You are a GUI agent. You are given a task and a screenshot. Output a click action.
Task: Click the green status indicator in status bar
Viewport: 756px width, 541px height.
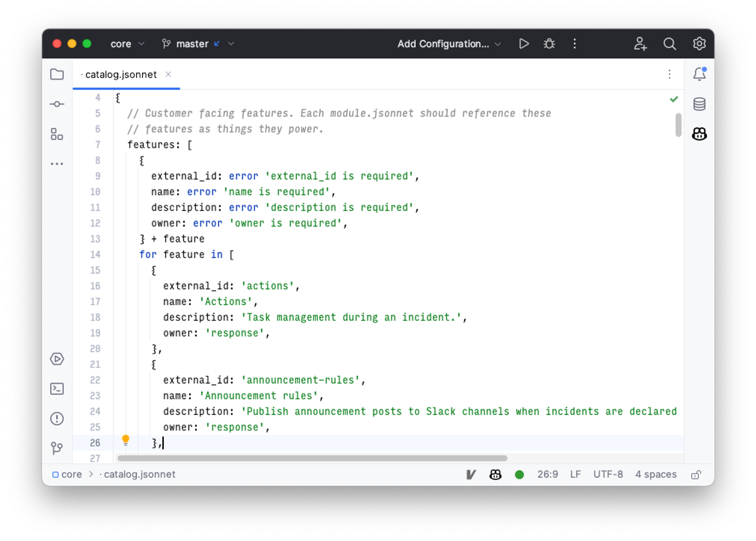[x=519, y=475]
